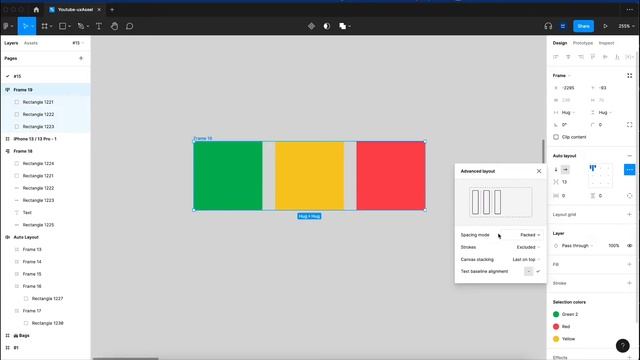The image size is (640, 360).
Task: Open Canvas stacking Last on top dropdown
Action: click(526, 260)
